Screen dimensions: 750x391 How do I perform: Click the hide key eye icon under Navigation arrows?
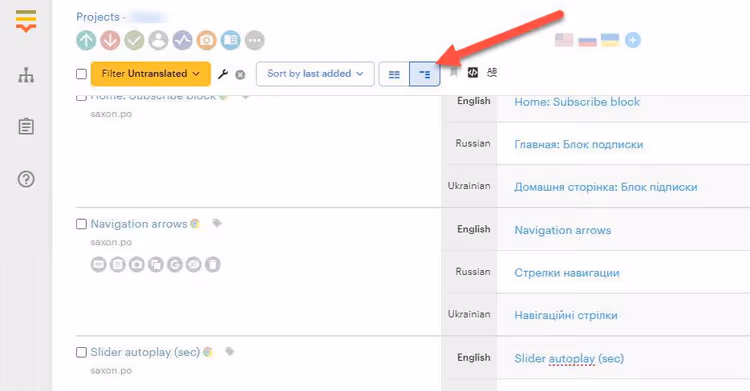[194, 264]
